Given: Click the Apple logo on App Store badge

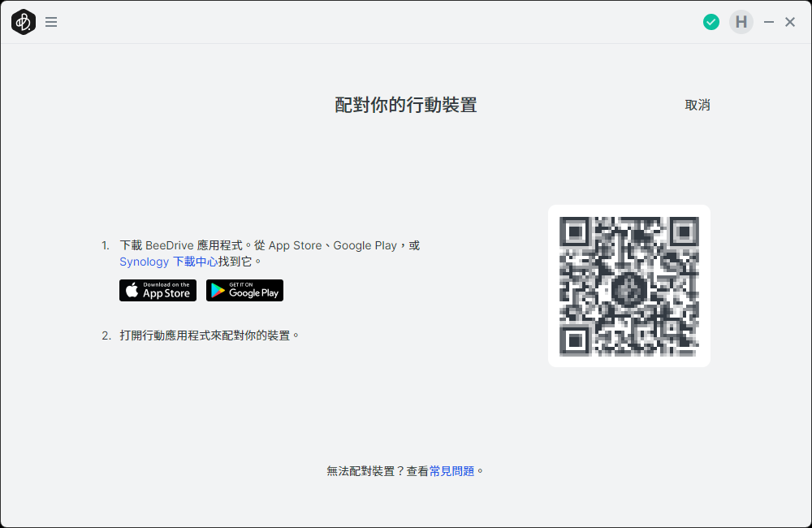Looking at the screenshot, I should point(132,291).
